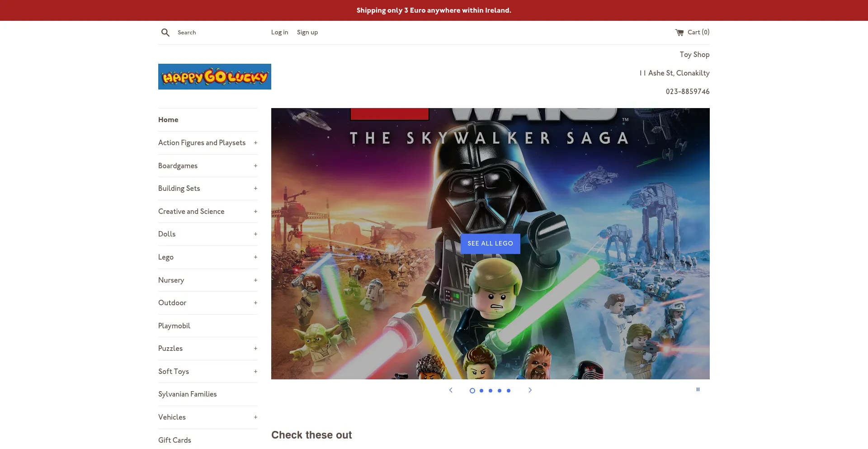Open the Dolls category
This screenshot has height=449, width=868.
167,234
